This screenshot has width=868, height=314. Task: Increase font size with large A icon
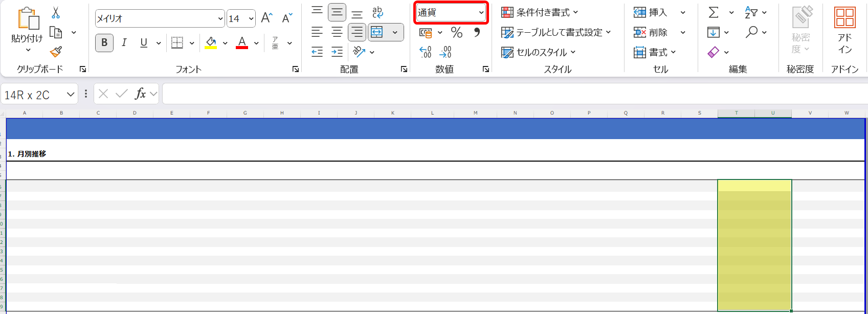(266, 18)
